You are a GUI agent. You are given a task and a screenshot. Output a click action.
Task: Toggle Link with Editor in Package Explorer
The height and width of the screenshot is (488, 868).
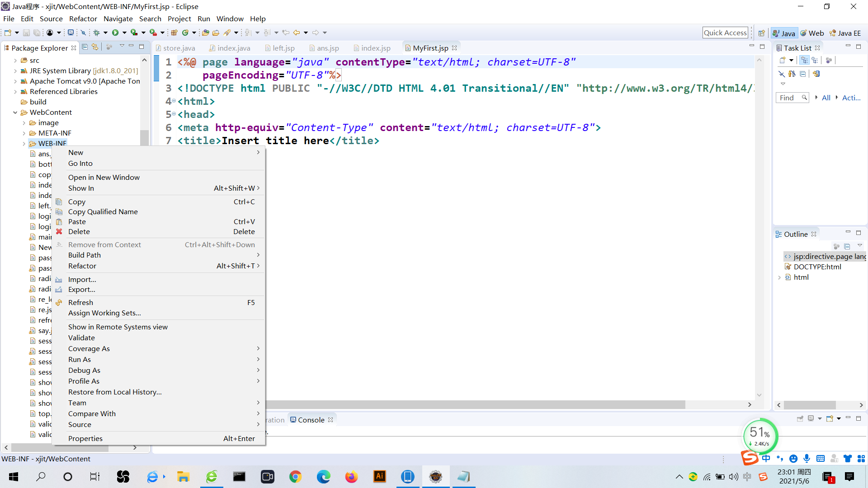(x=95, y=47)
